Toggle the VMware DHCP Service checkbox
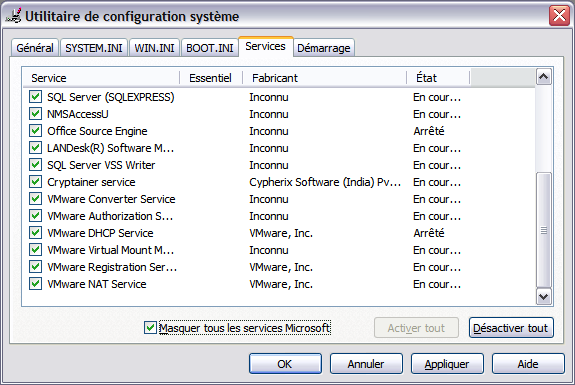This screenshot has height=385, width=575. (x=36, y=233)
